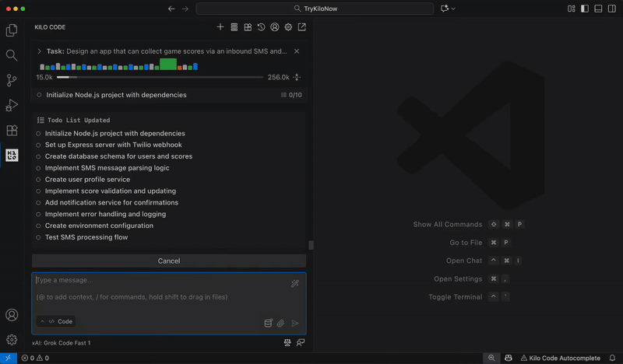623x364 pixels.
Task: Toggle Secondary Side Bar visibility
Action: 612,9
